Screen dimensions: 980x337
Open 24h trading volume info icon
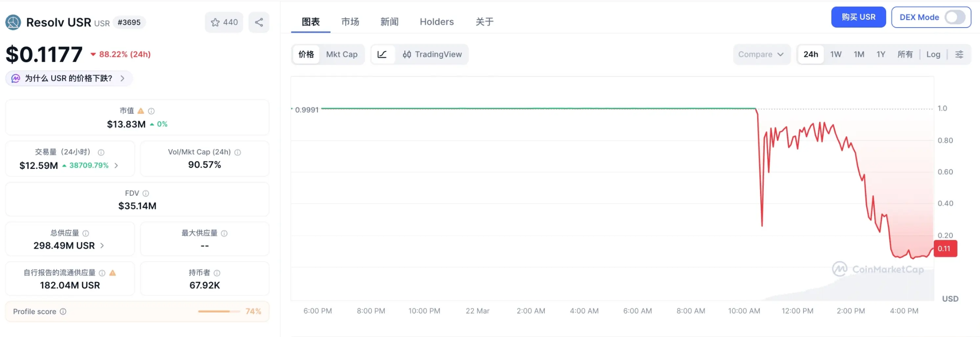(x=101, y=152)
